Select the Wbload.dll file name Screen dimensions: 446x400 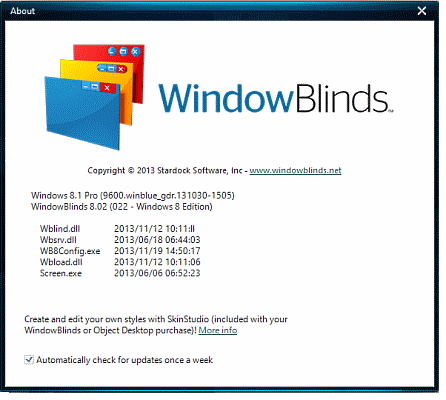pyautogui.click(x=61, y=262)
